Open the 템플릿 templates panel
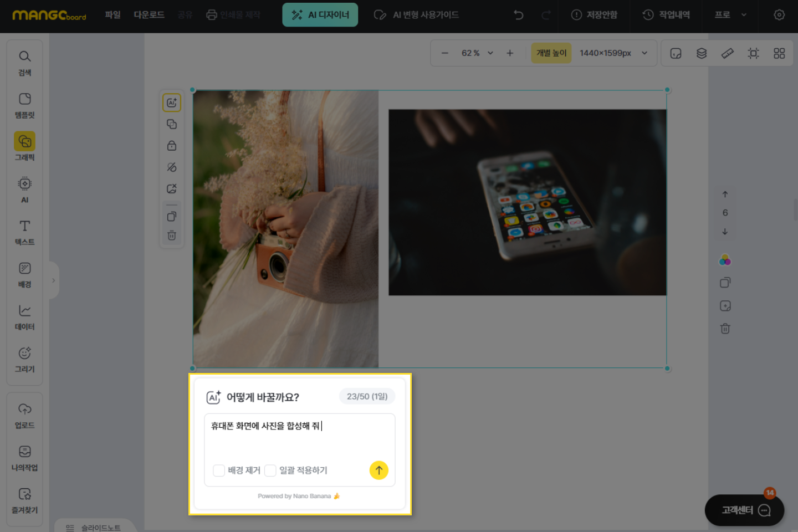 point(24,105)
